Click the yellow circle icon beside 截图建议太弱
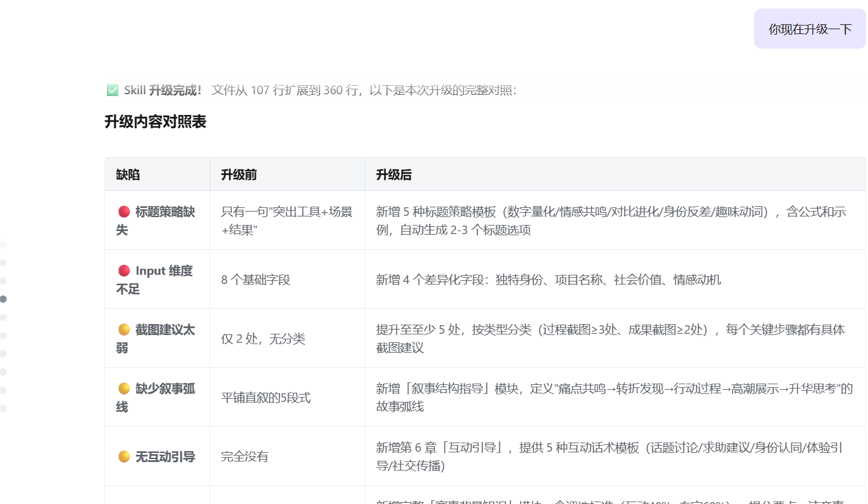 [x=124, y=330]
